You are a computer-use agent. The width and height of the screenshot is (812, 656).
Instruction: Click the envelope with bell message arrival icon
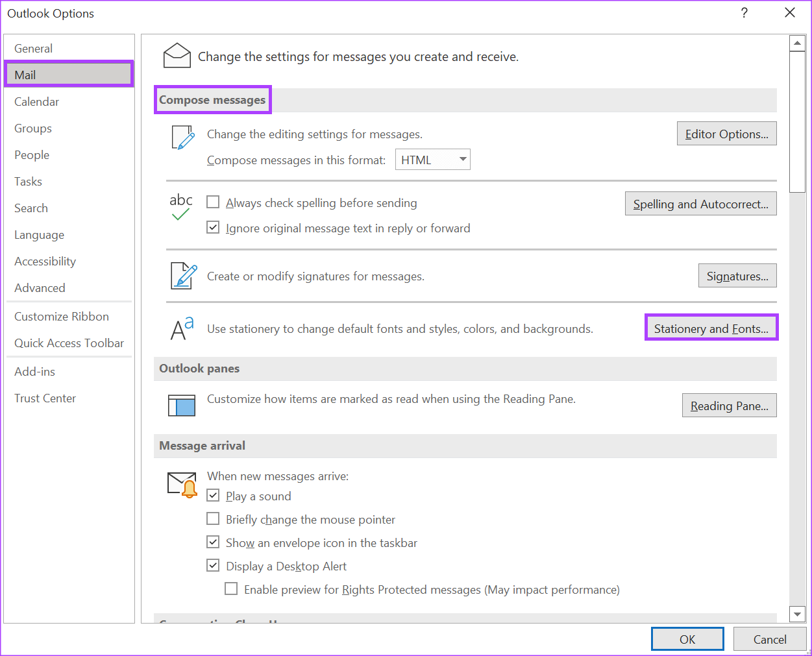coord(182,484)
